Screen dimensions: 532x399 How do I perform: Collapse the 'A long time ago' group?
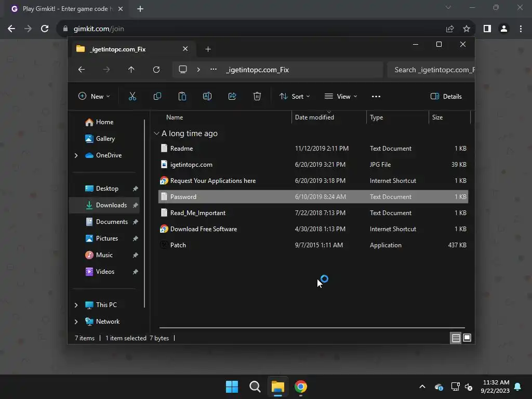[x=156, y=134]
